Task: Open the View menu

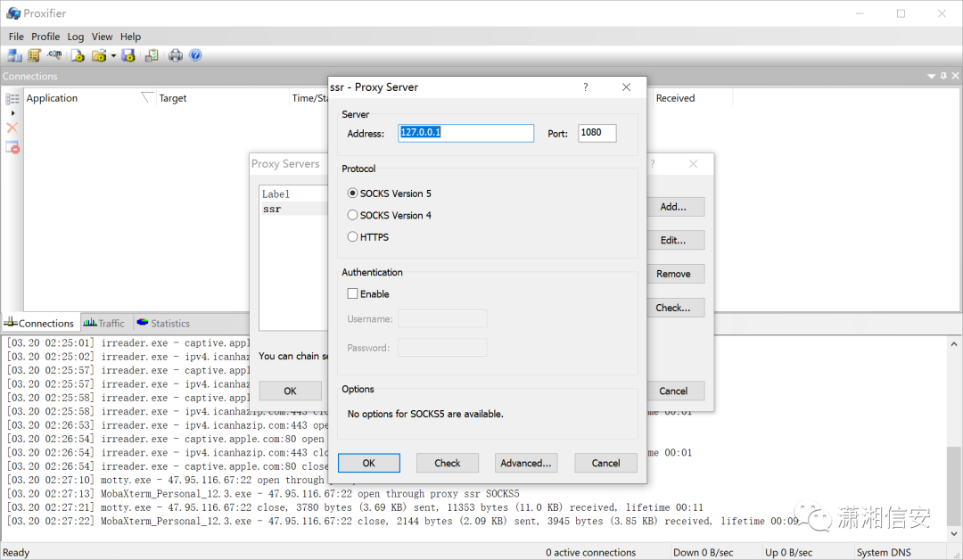Action: pos(102,37)
